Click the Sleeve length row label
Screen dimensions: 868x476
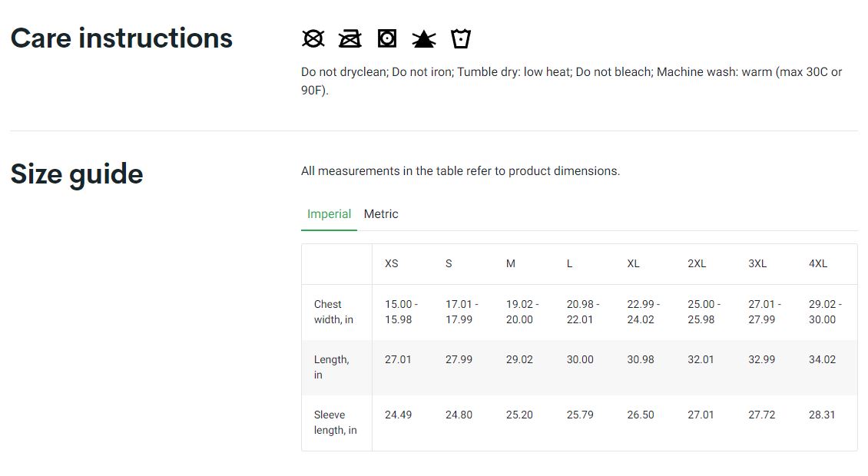click(335, 422)
